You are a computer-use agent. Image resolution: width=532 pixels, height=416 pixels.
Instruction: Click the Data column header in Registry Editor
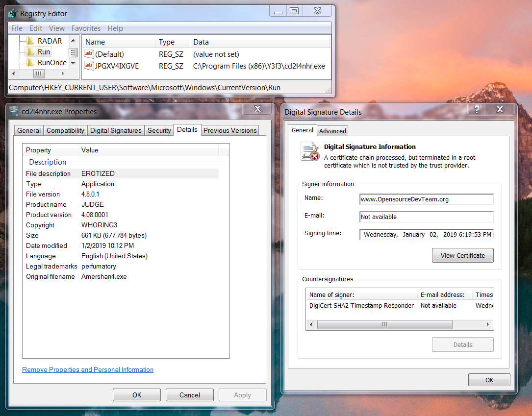[259, 42]
